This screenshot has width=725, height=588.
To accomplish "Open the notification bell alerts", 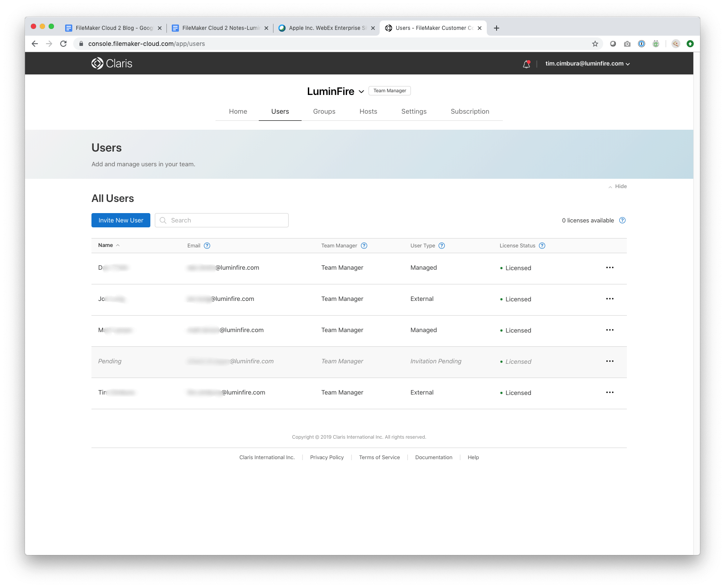I will [526, 64].
